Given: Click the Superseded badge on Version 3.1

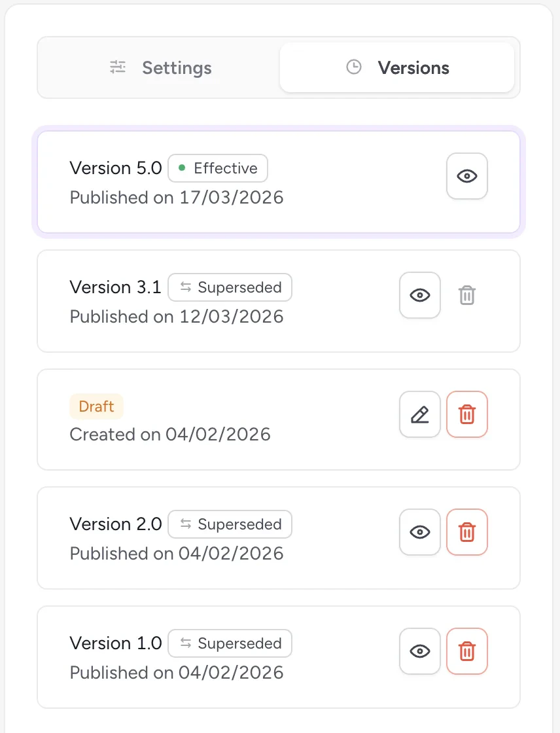Looking at the screenshot, I should [x=230, y=287].
